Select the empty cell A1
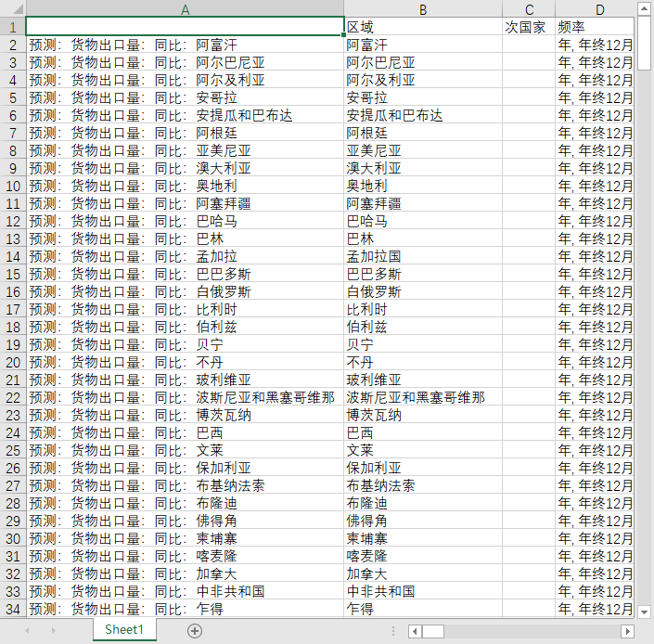654x644 pixels. 185,27
